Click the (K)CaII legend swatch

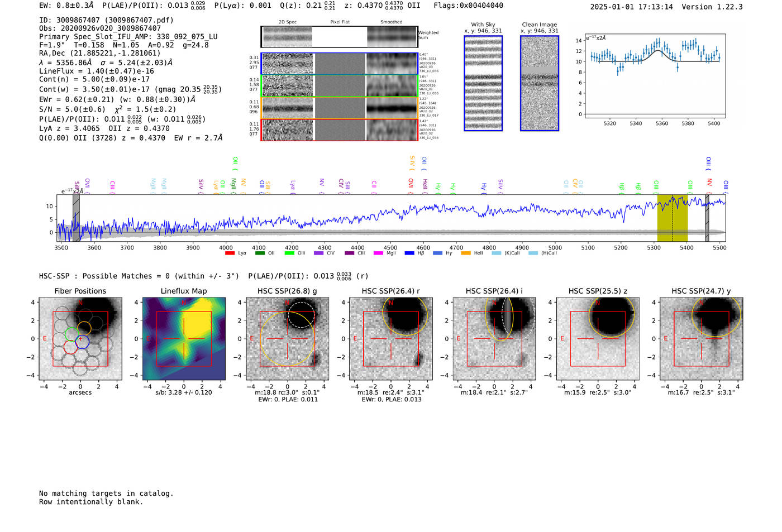497,253
